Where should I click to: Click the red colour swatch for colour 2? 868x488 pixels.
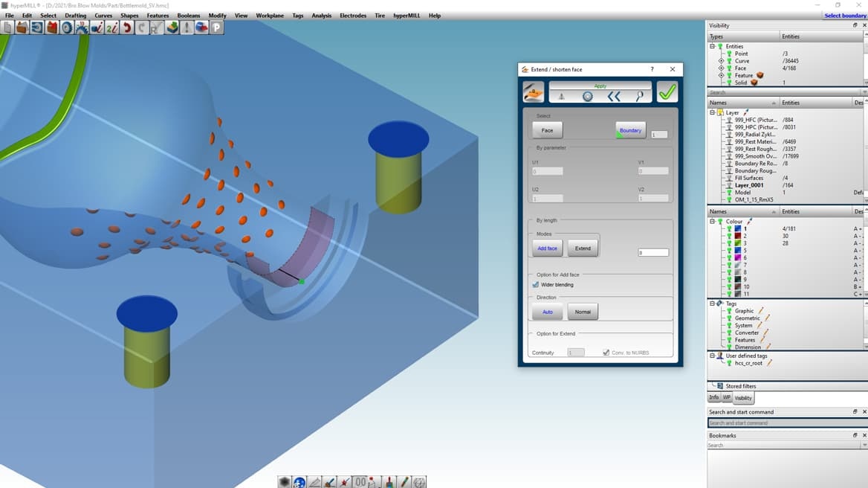pyautogui.click(x=737, y=237)
